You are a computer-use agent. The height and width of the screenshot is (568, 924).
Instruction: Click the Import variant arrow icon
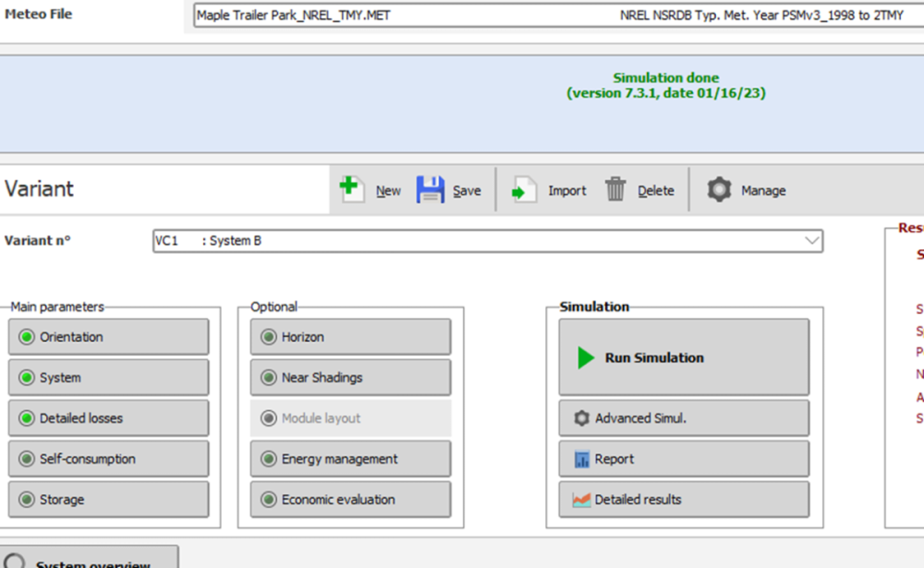point(525,190)
